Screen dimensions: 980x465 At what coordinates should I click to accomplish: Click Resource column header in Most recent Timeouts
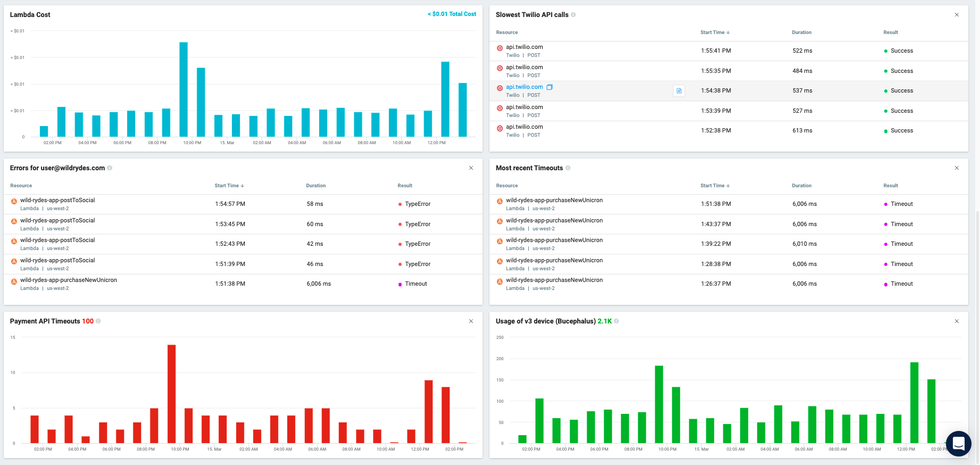(507, 186)
